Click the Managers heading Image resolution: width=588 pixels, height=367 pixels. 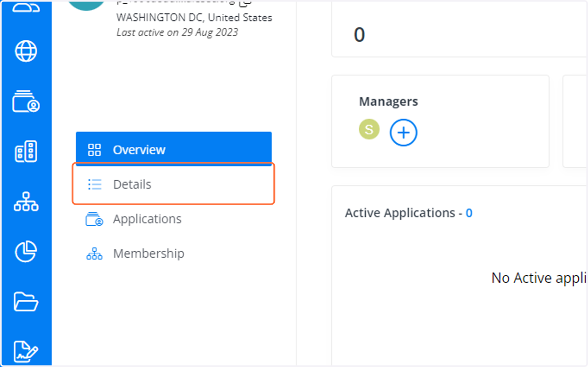pos(389,102)
